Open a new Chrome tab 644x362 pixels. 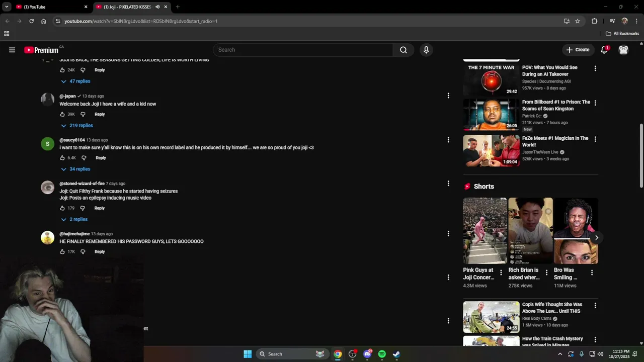point(178,7)
